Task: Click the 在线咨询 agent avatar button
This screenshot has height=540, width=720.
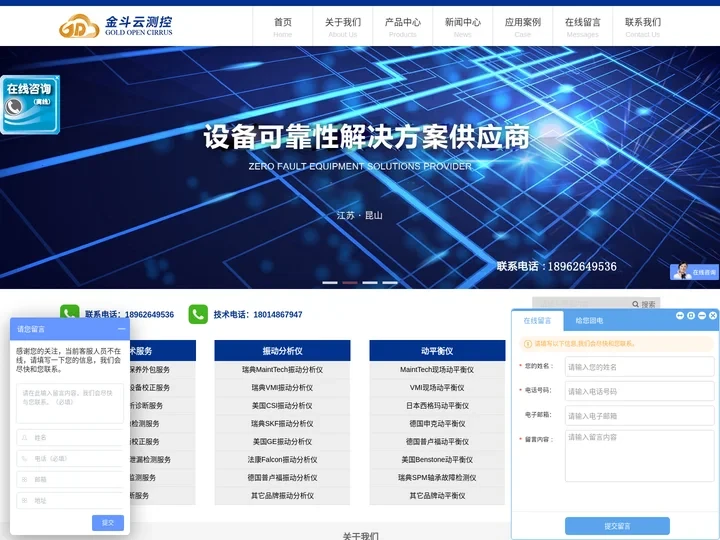Action: [x=694, y=271]
